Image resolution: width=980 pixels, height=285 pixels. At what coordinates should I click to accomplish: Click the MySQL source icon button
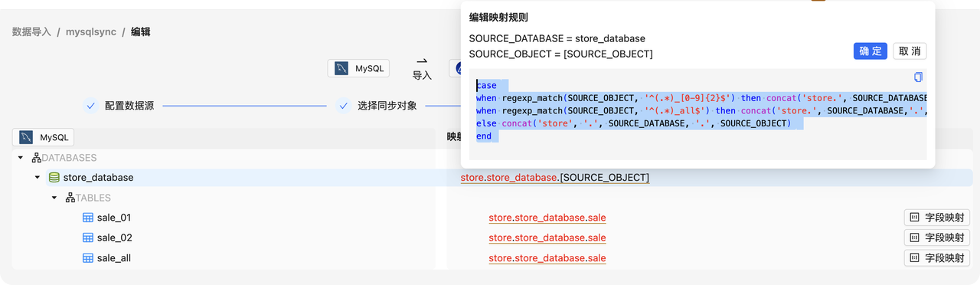pos(358,68)
